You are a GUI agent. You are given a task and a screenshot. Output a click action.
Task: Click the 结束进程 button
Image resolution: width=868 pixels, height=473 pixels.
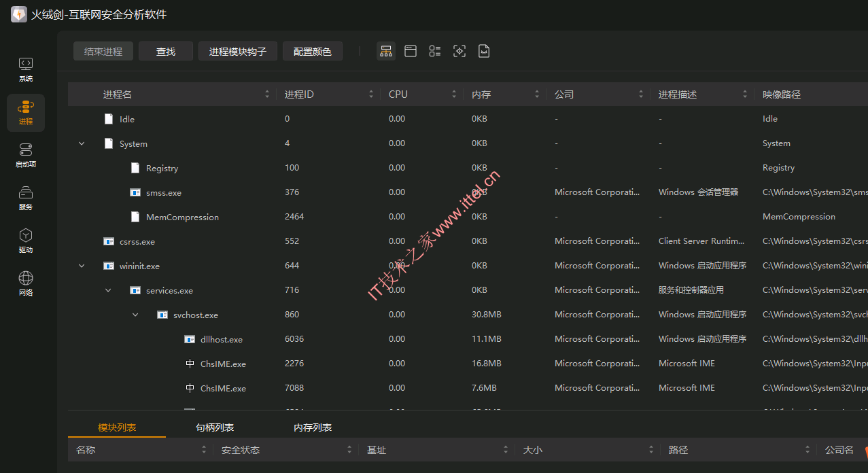tap(103, 51)
